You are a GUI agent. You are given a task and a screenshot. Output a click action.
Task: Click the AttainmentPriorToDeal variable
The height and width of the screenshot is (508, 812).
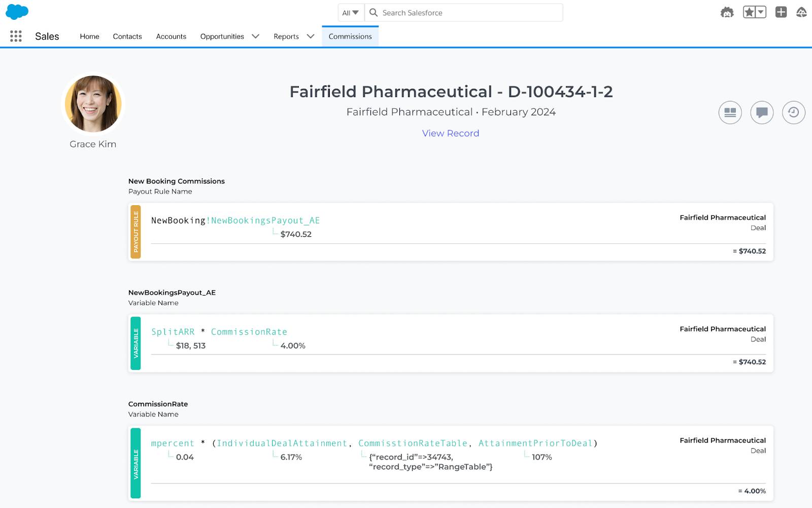pos(535,443)
